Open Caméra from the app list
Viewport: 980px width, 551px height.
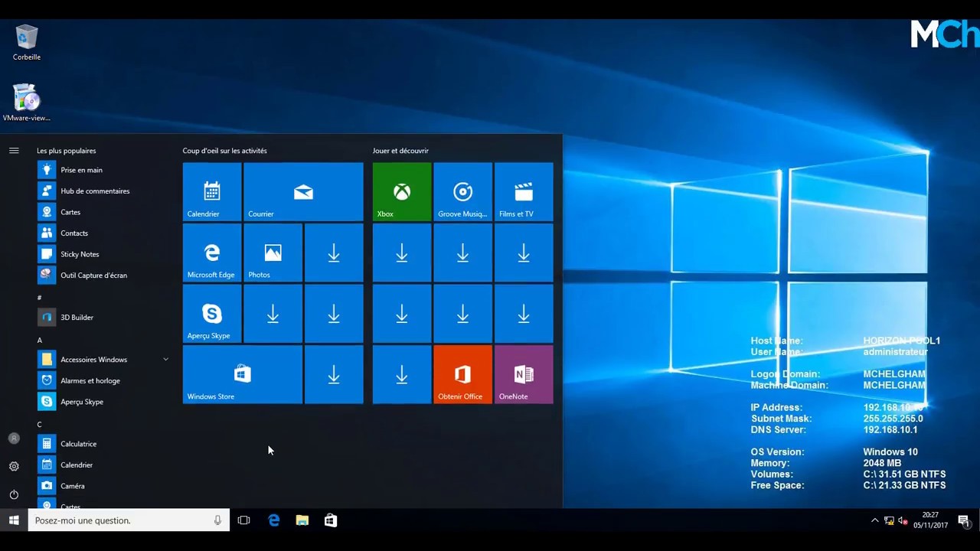click(x=103, y=486)
